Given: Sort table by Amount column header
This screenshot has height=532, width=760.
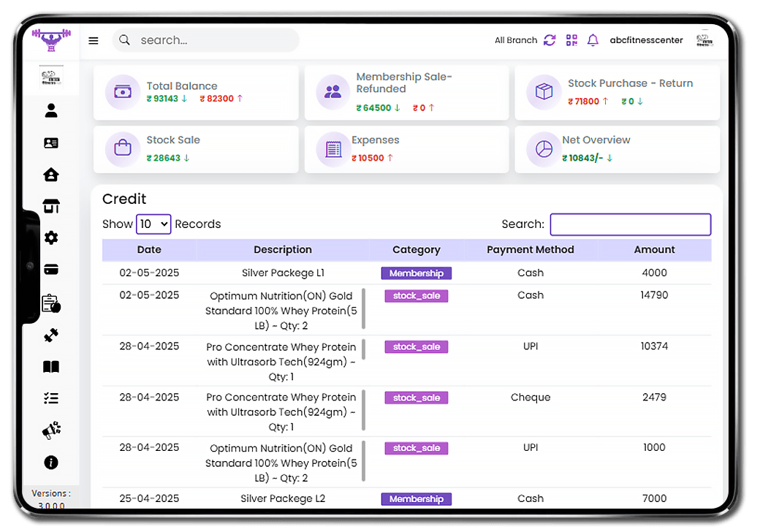Looking at the screenshot, I should [x=654, y=250].
